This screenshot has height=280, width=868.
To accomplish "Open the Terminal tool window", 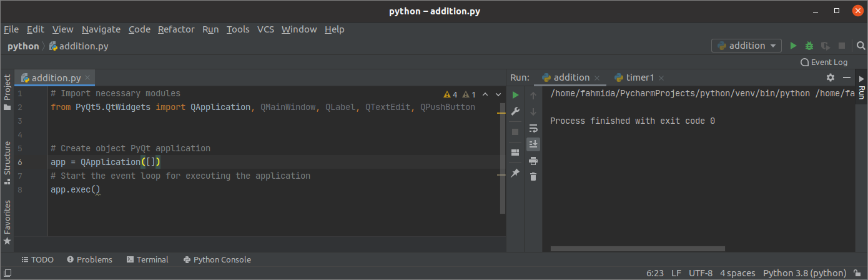I will [x=147, y=259].
